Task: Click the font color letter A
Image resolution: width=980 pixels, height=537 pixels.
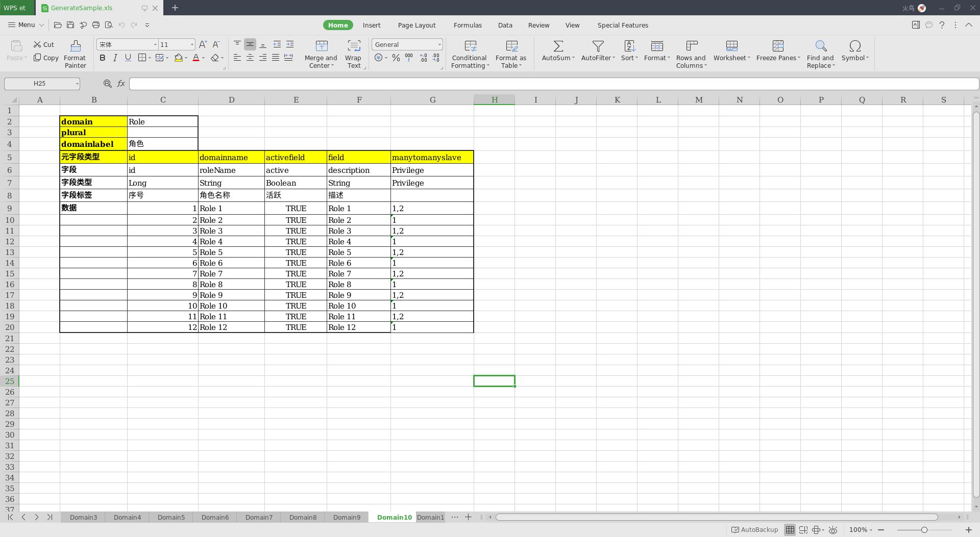Action: pyautogui.click(x=196, y=58)
